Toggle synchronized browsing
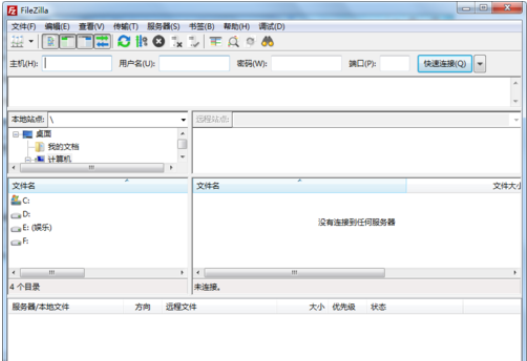This screenshot has width=527, height=361. tap(250, 42)
